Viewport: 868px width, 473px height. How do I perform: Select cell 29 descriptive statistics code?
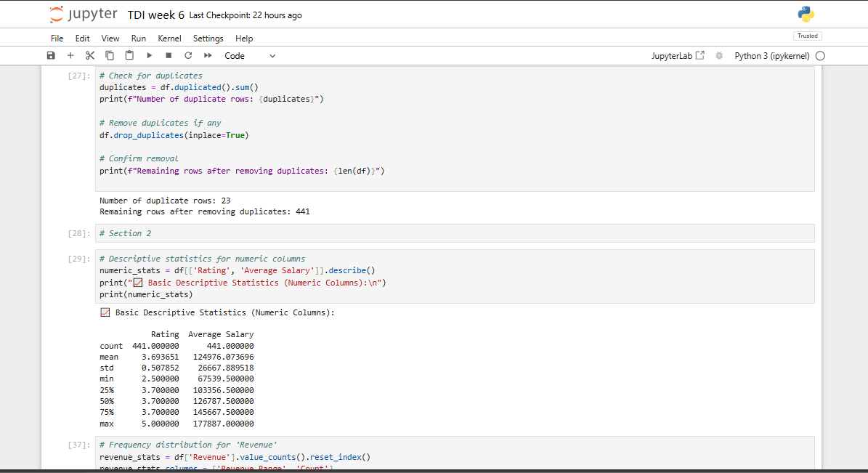tap(455, 276)
